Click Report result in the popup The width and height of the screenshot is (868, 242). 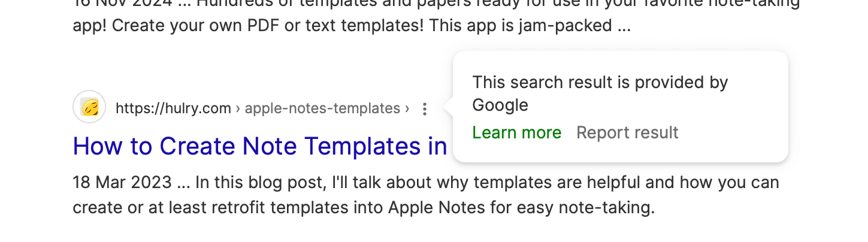pyautogui.click(x=627, y=132)
